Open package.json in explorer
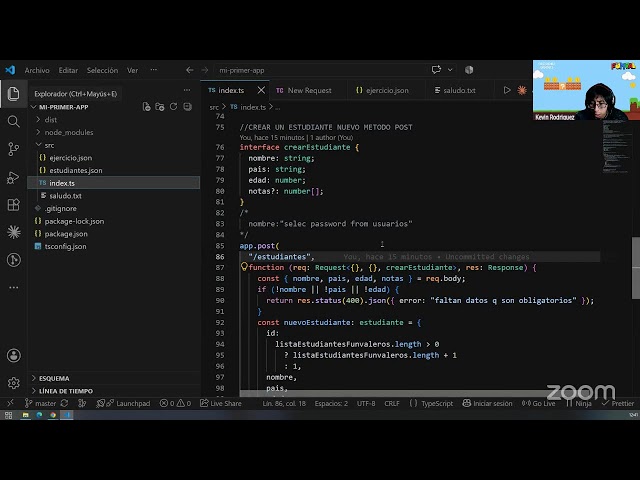Viewport: 640px width, 480px height. pyautogui.click(x=66, y=233)
